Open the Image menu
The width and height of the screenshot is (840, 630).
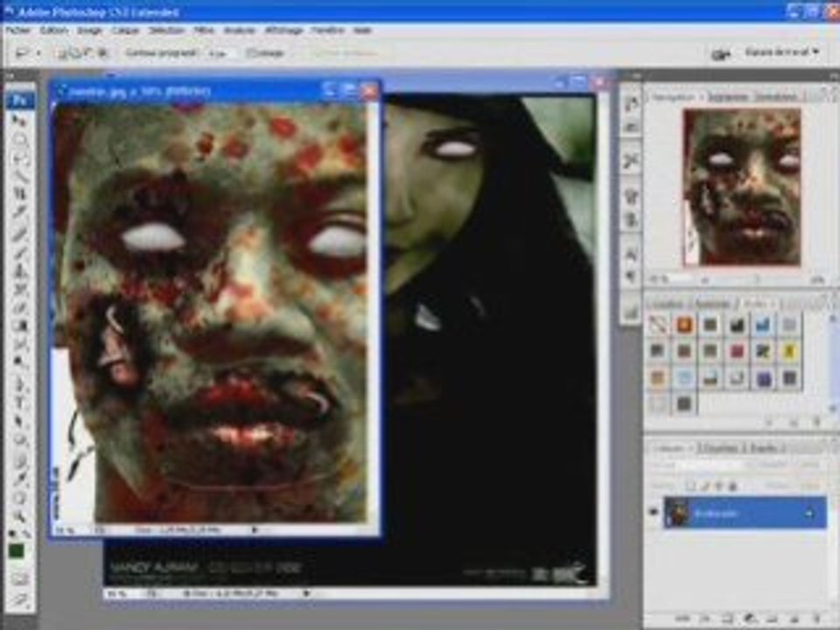89,30
